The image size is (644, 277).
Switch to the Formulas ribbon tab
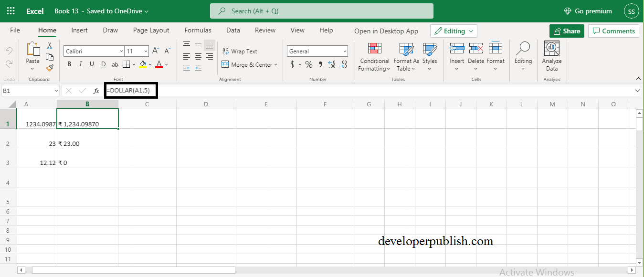point(198,30)
